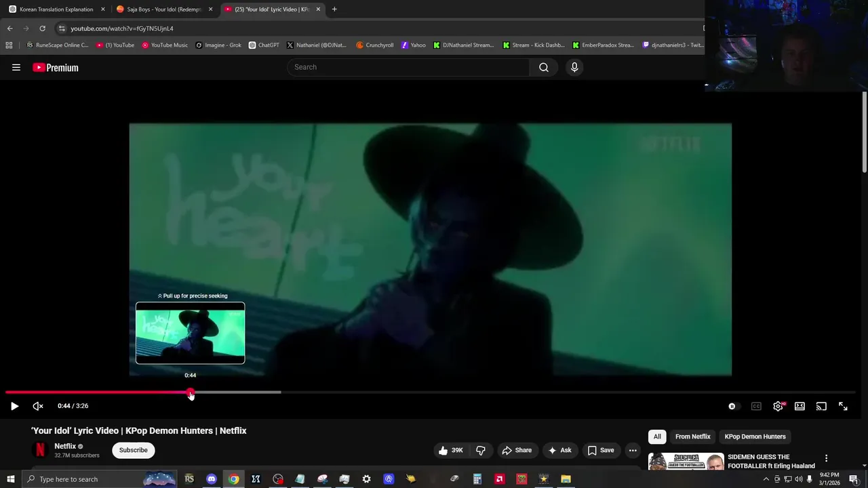The image size is (868, 488).
Task: Open the Ask AI button
Action: pos(559,450)
